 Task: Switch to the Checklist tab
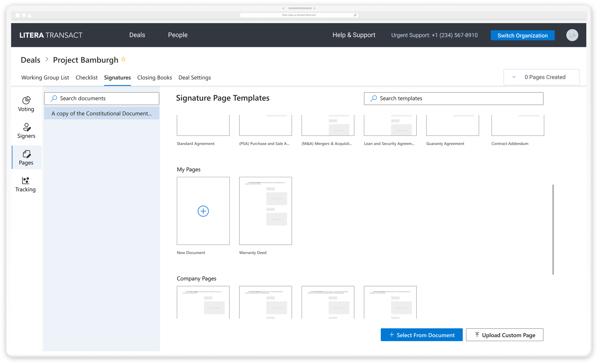86,78
